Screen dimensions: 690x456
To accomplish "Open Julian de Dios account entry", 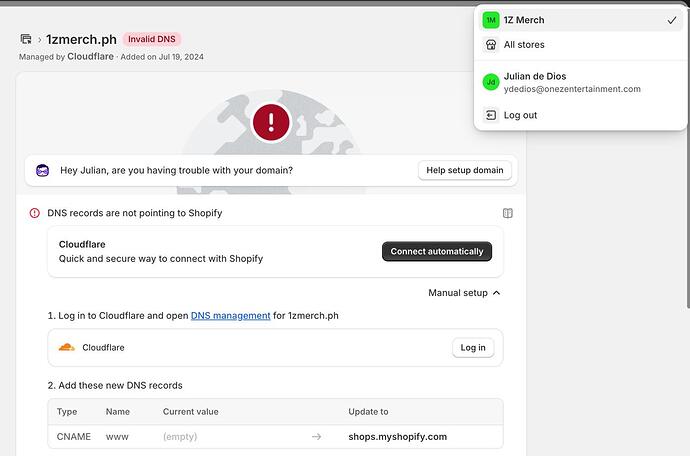I will 580,82.
